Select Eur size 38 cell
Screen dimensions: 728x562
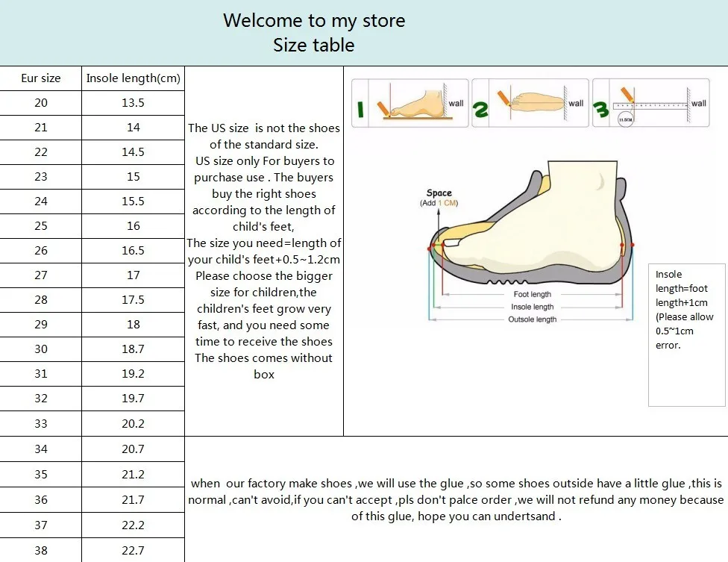point(41,550)
